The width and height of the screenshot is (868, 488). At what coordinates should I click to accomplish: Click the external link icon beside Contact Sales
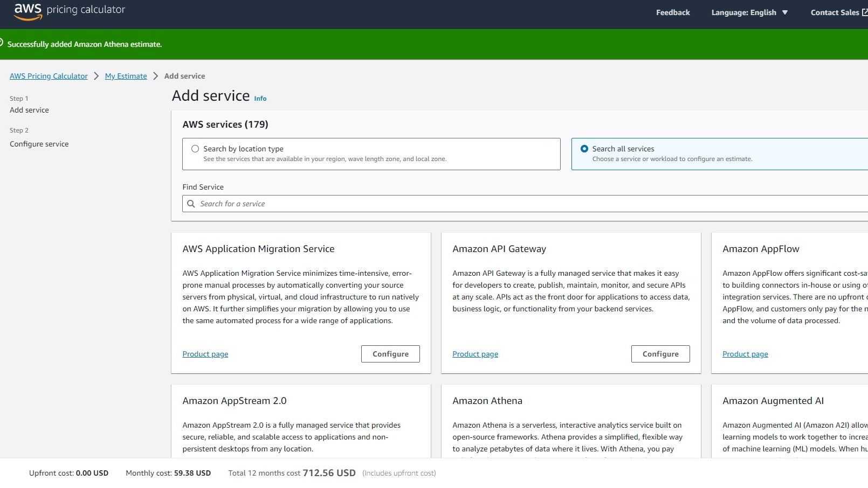pos(864,11)
